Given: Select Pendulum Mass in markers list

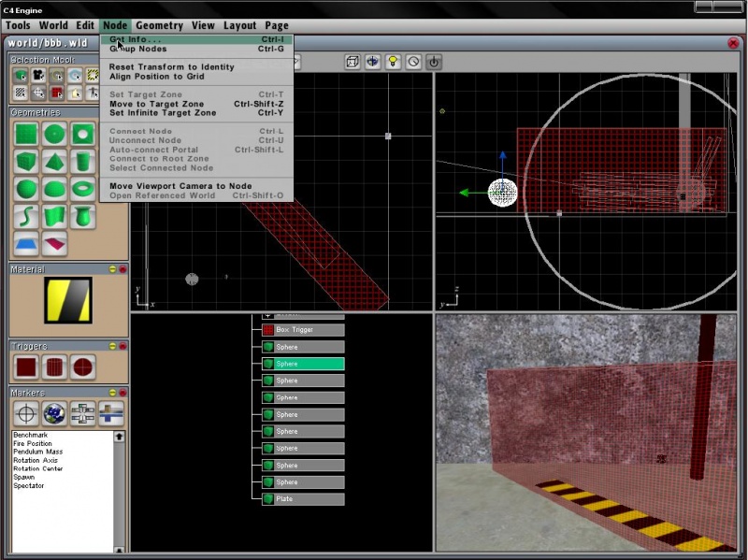Looking at the screenshot, I should click(x=38, y=452).
